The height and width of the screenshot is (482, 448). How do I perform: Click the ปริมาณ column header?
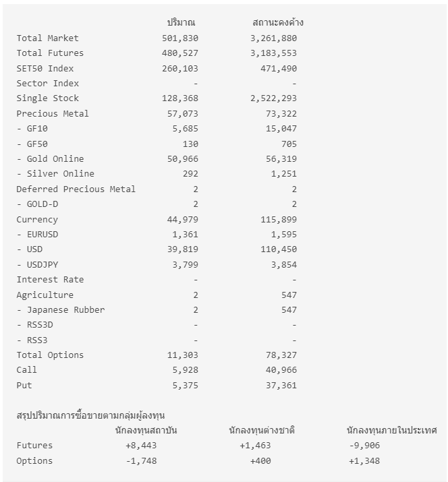[x=181, y=23]
